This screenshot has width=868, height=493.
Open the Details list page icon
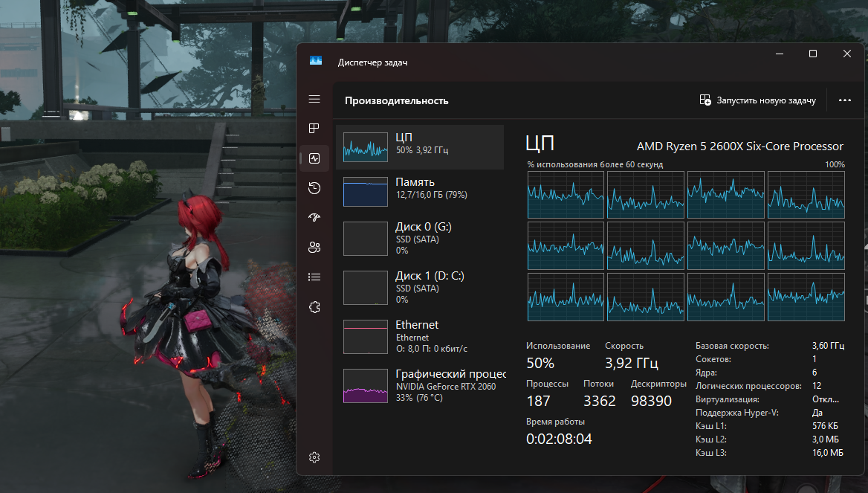(314, 277)
